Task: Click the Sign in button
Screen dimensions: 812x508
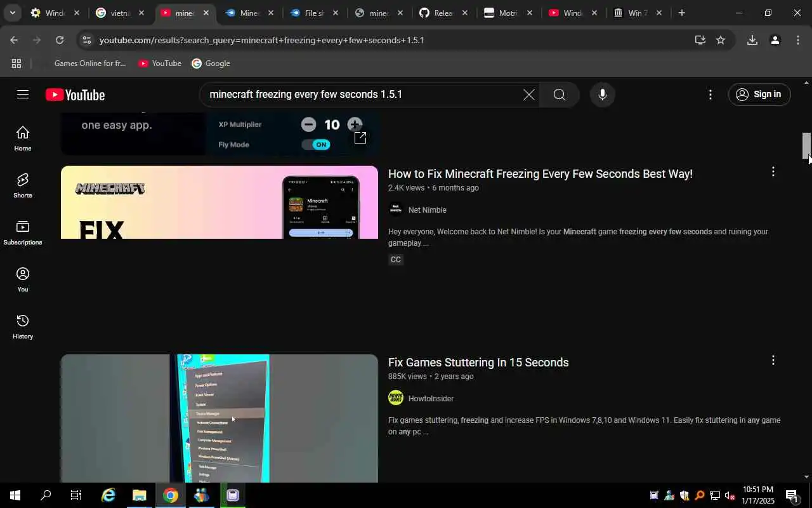Action: click(x=759, y=95)
